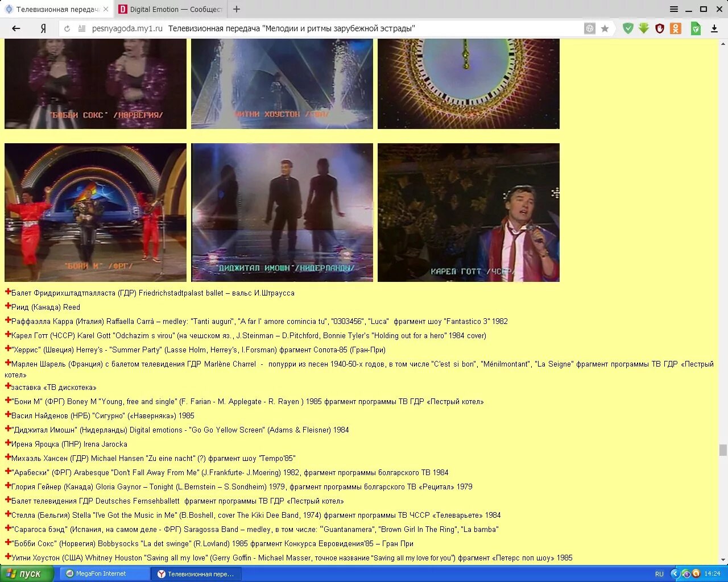Open the Уитни Хоустон thumbnail
728x582 pixels.
pos(282,84)
